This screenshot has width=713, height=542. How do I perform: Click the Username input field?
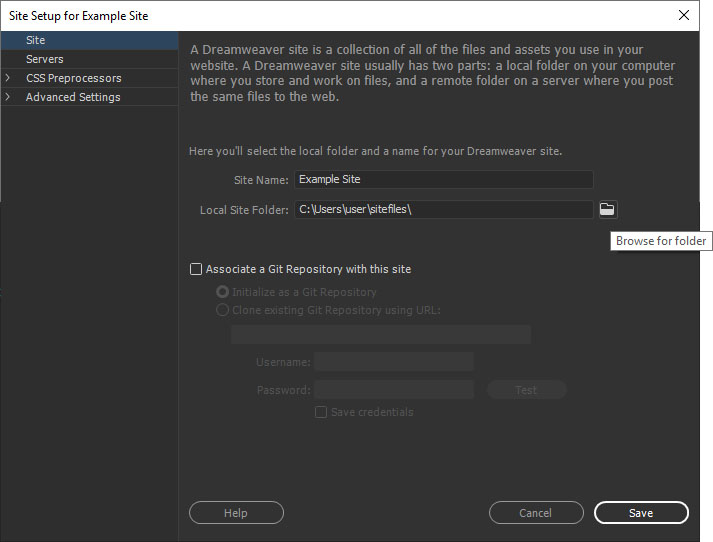(393, 362)
